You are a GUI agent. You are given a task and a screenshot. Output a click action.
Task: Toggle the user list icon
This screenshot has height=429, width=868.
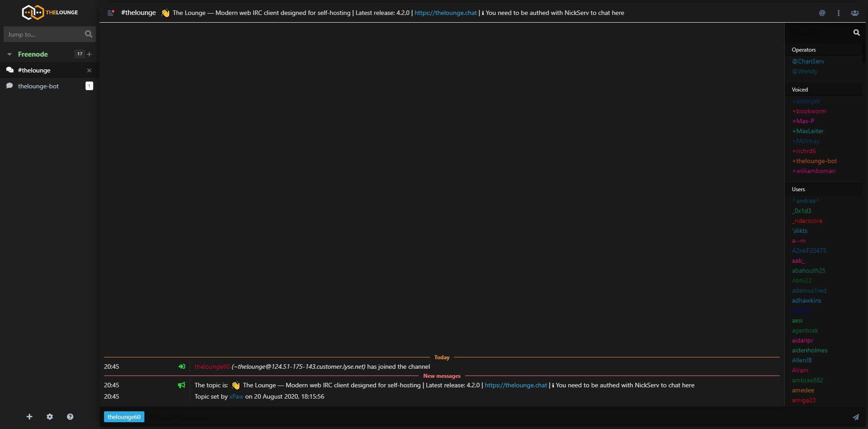pyautogui.click(x=854, y=13)
